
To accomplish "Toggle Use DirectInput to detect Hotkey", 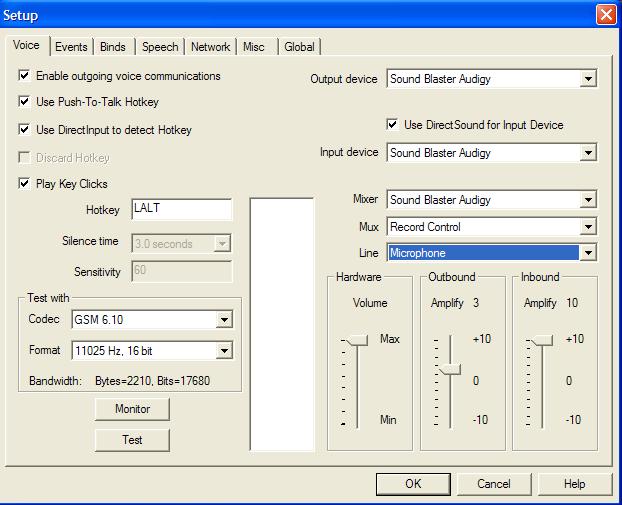I will coord(25,130).
